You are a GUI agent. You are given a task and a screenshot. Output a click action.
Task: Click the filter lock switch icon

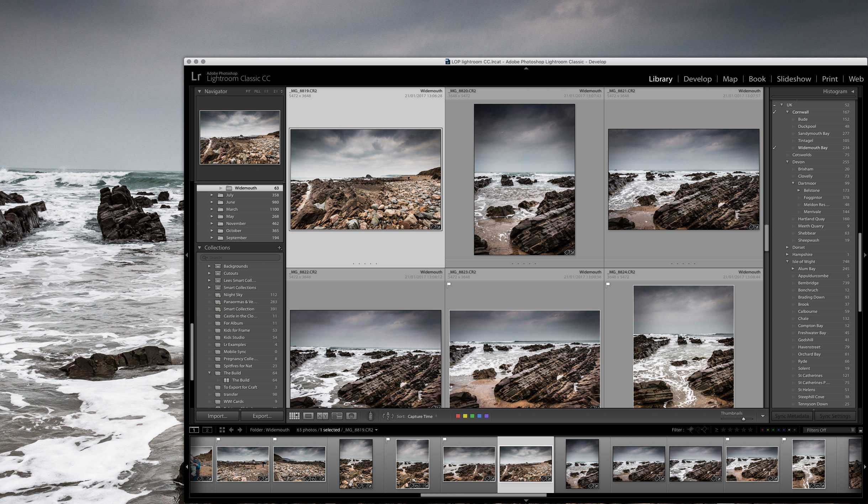861,430
